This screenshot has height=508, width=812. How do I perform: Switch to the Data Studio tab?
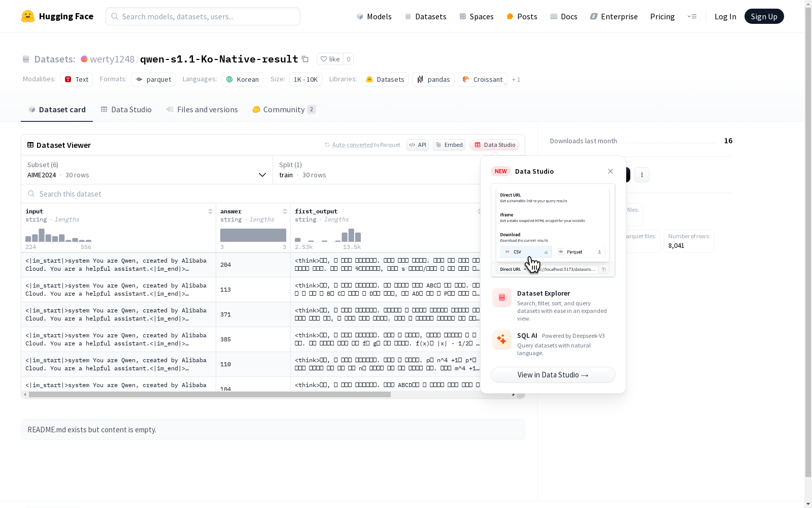pos(126,110)
